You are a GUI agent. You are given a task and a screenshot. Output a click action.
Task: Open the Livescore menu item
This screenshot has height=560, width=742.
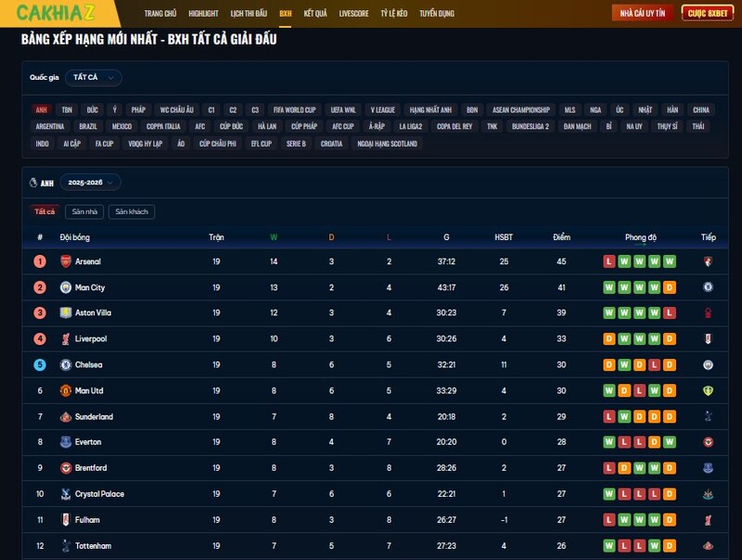353,14
